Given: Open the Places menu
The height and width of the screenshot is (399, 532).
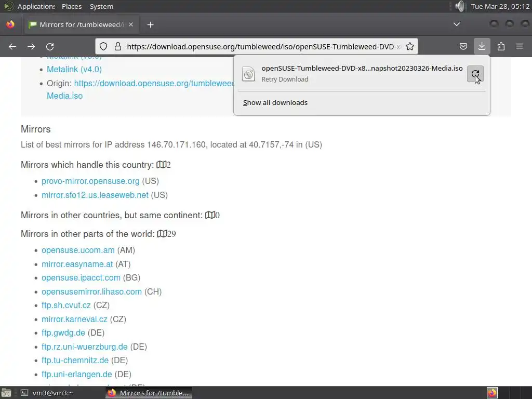Looking at the screenshot, I should click(72, 6).
